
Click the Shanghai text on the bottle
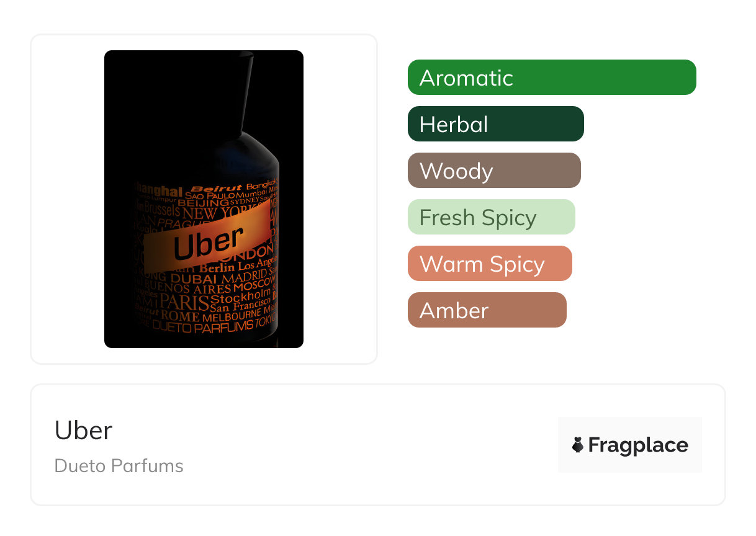(x=159, y=192)
